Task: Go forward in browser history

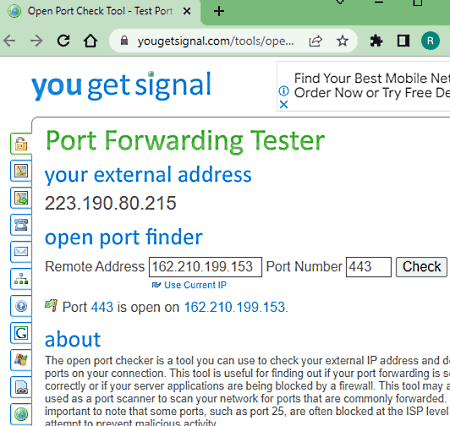Action: pos(36,41)
